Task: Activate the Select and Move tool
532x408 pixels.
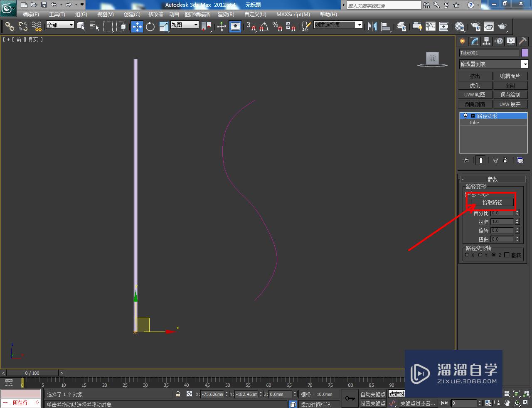Action: 137,27
